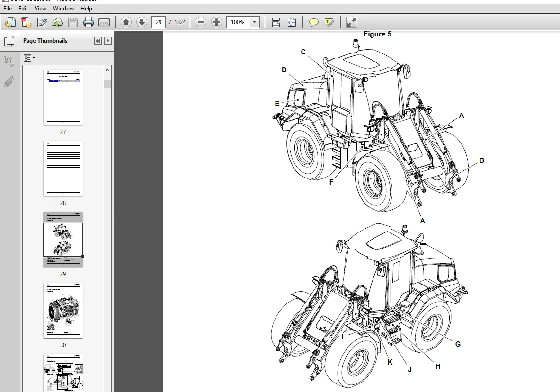This screenshot has width=560, height=392.
Task: Click the Fit one full page icon
Action: pyautogui.click(x=292, y=22)
